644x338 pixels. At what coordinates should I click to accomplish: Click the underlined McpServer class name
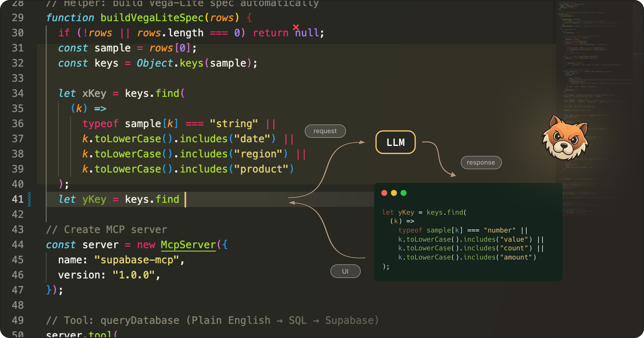coord(188,245)
